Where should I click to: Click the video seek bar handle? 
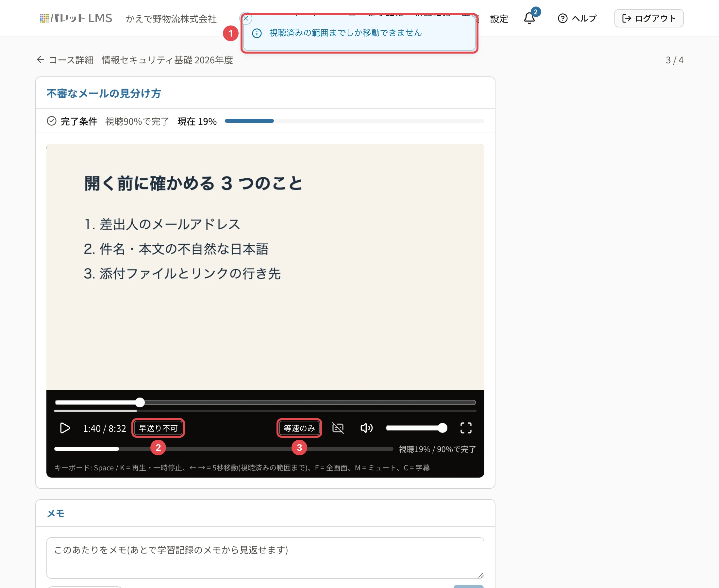click(x=140, y=402)
